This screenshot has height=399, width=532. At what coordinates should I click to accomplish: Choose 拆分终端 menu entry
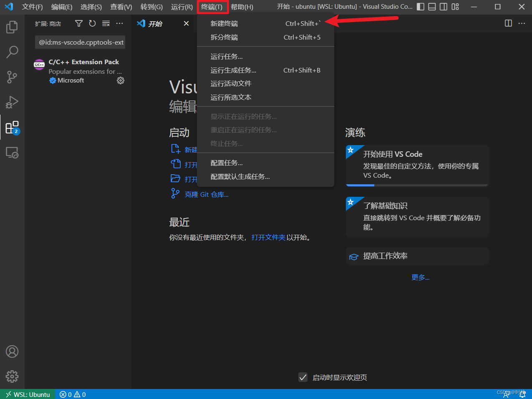coord(265,37)
